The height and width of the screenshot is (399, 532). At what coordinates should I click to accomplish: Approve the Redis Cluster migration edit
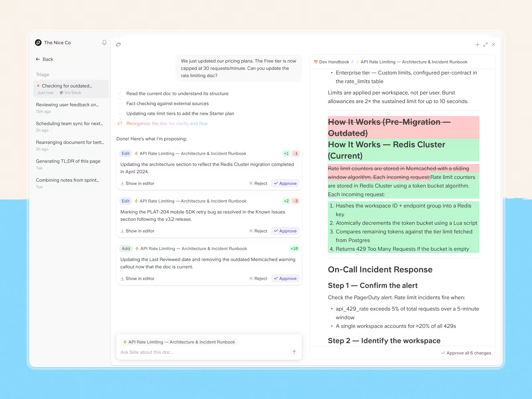[x=285, y=183]
